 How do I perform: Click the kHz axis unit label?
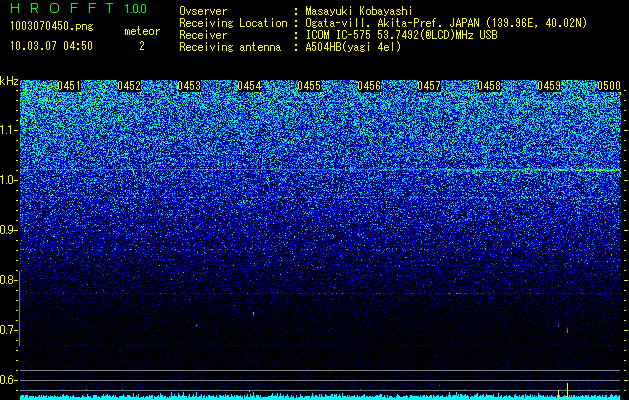coord(9,81)
